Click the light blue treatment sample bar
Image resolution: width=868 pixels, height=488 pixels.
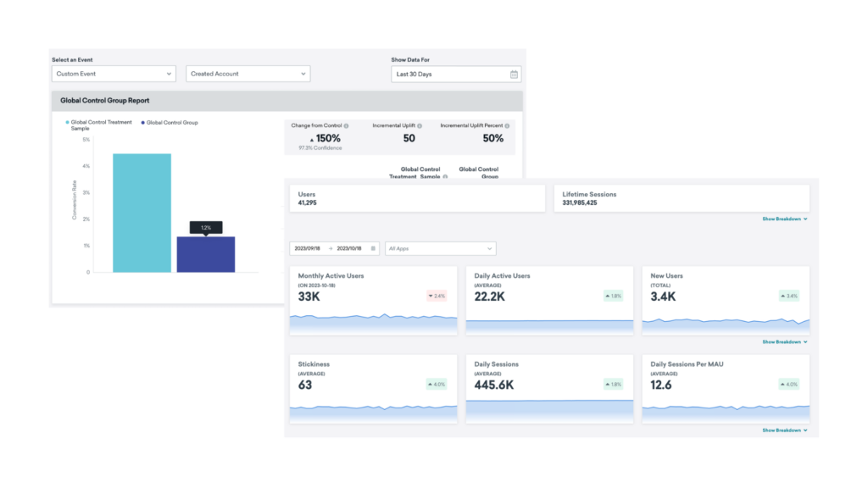click(x=142, y=213)
